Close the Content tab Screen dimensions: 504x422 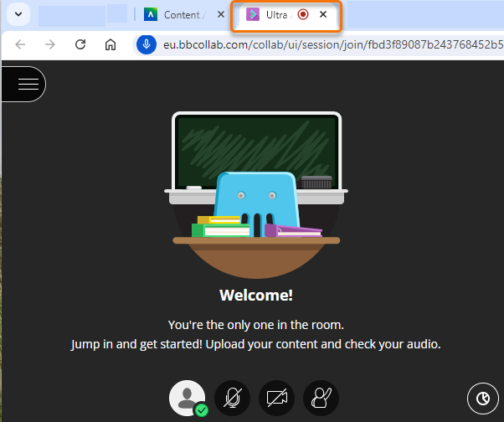pyautogui.click(x=220, y=15)
